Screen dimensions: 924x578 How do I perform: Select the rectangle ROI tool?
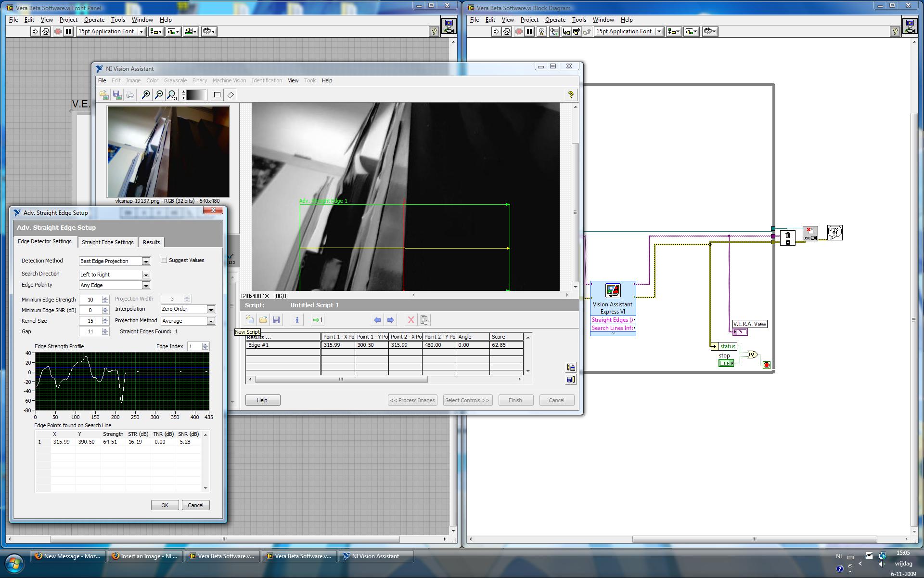click(x=217, y=95)
